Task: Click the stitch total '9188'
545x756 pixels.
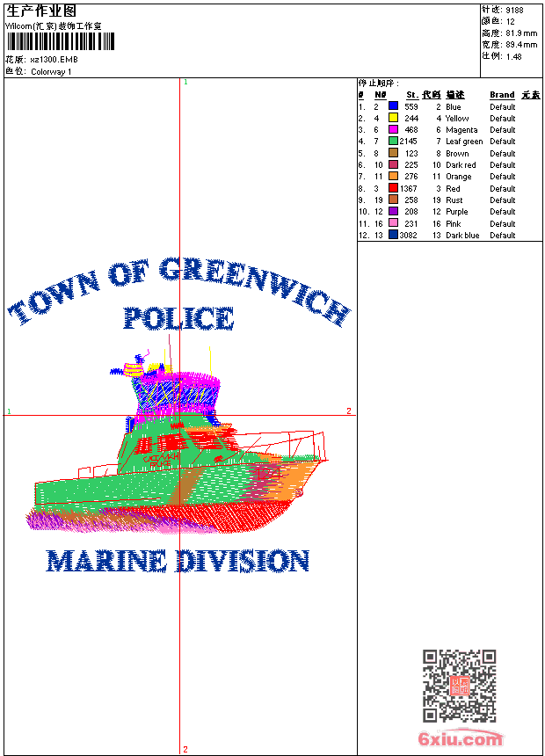Action: coord(514,10)
